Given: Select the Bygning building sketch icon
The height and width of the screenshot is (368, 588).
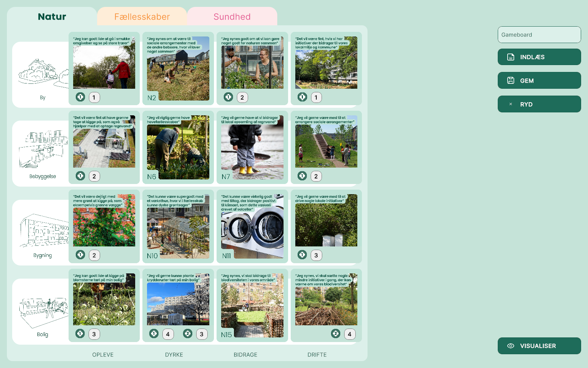Looking at the screenshot, I should pos(43,230).
